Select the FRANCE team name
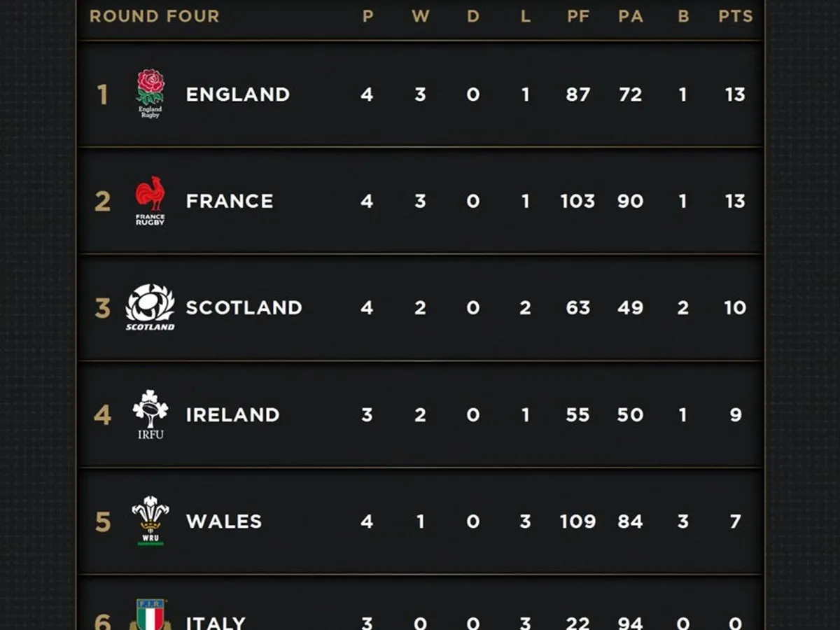Viewport: 840px width, 630px height. [229, 202]
